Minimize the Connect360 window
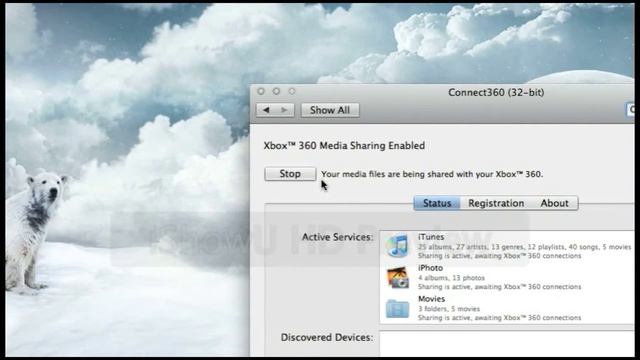The height and width of the screenshot is (360, 640). (x=276, y=91)
